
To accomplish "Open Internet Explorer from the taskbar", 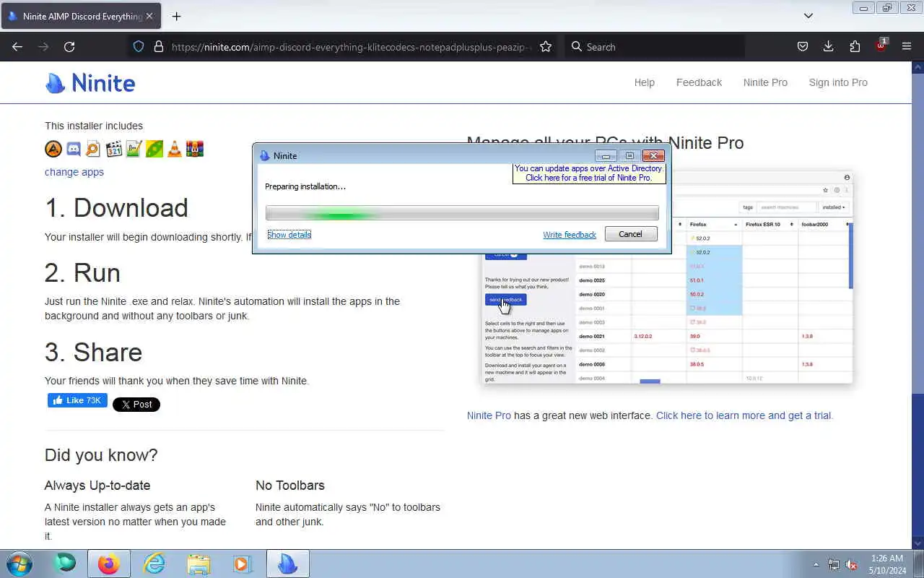I will (x=154, y=564).
